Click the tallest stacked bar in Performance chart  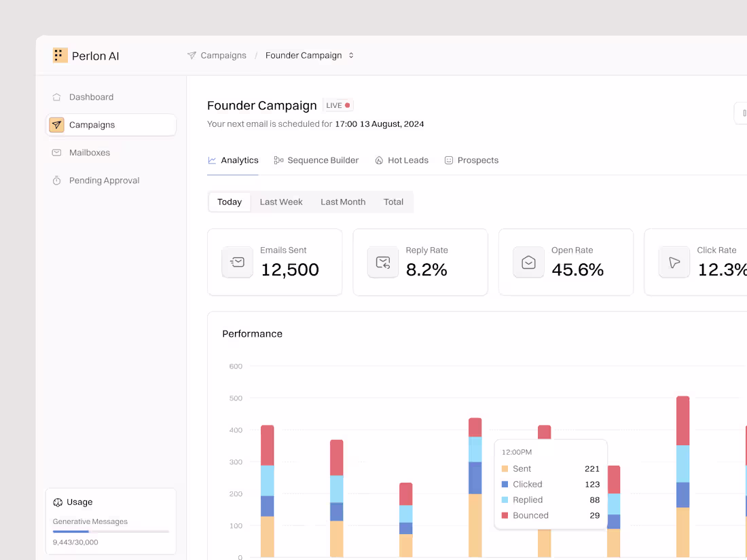coord(682,475)
